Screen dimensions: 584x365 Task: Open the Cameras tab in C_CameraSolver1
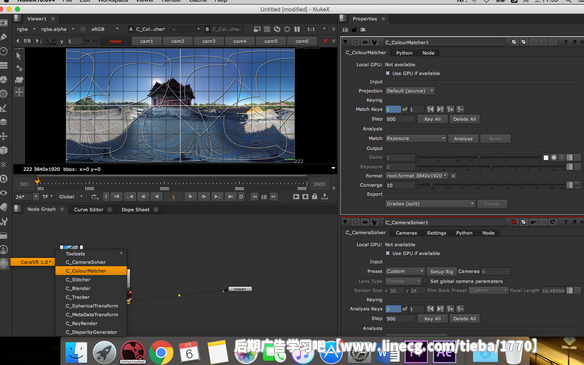[406, 233]
